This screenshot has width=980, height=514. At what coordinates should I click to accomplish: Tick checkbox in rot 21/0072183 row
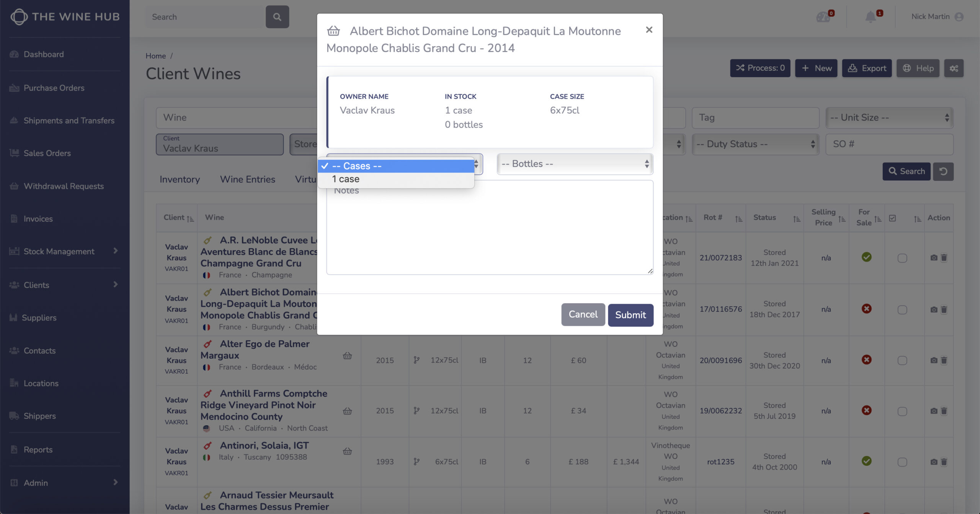click(902, 258)
